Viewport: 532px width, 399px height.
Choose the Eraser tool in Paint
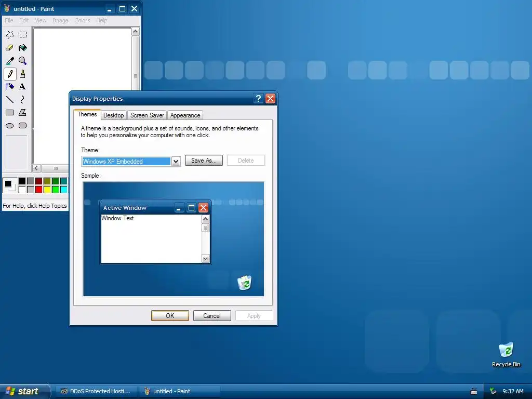[x=10, y=48]
